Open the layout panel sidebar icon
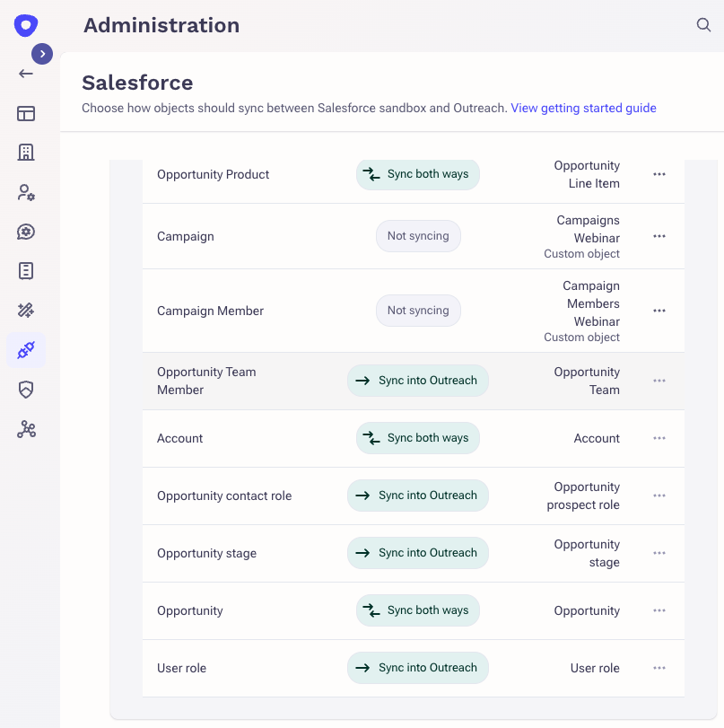This screenshot has height=728, width=724. coord(26,113)
